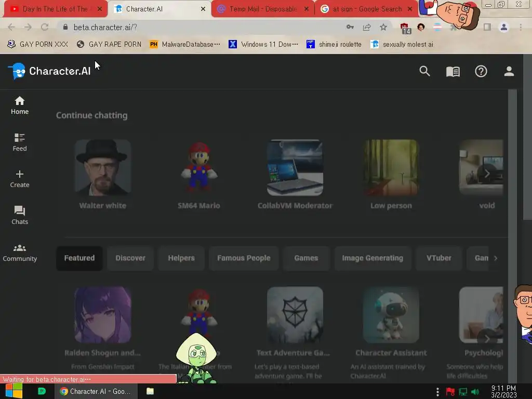Bookmark page with the star icon

click(383, 27)
